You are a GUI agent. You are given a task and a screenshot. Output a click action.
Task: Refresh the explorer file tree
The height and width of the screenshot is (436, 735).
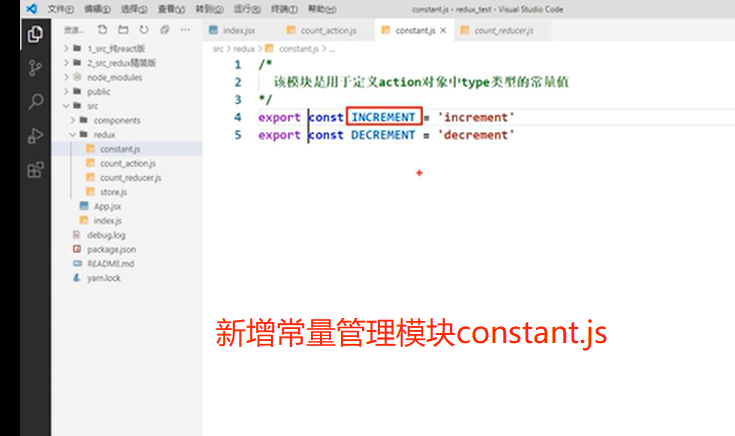coord(144,30)
